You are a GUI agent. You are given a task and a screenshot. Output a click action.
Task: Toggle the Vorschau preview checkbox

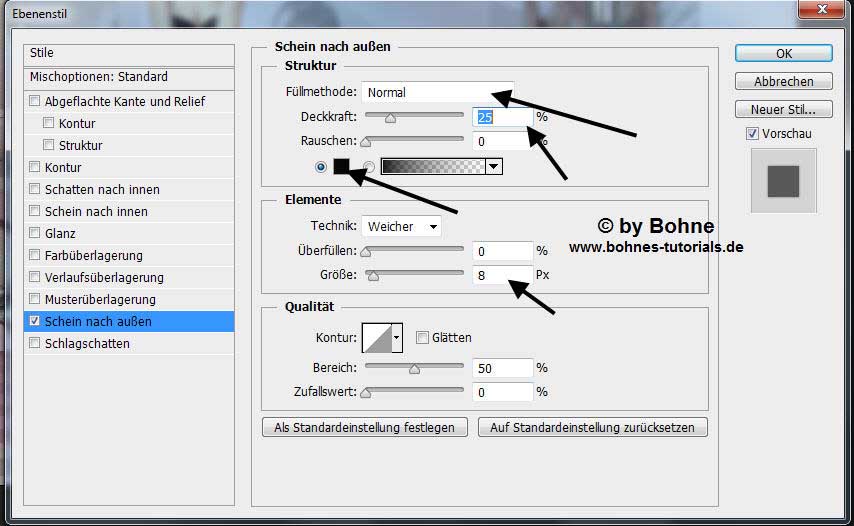coord(752,133)
